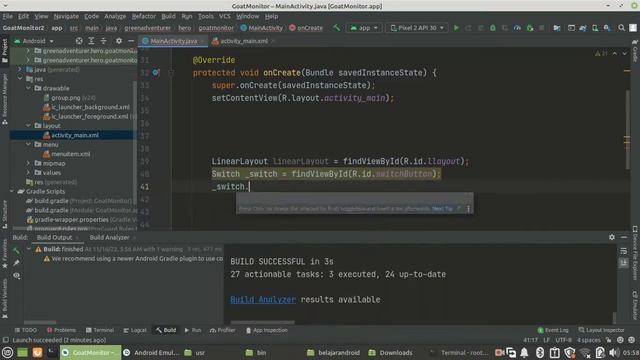Collapse the menu folder

pyautogui.click(x=28, y=144)
